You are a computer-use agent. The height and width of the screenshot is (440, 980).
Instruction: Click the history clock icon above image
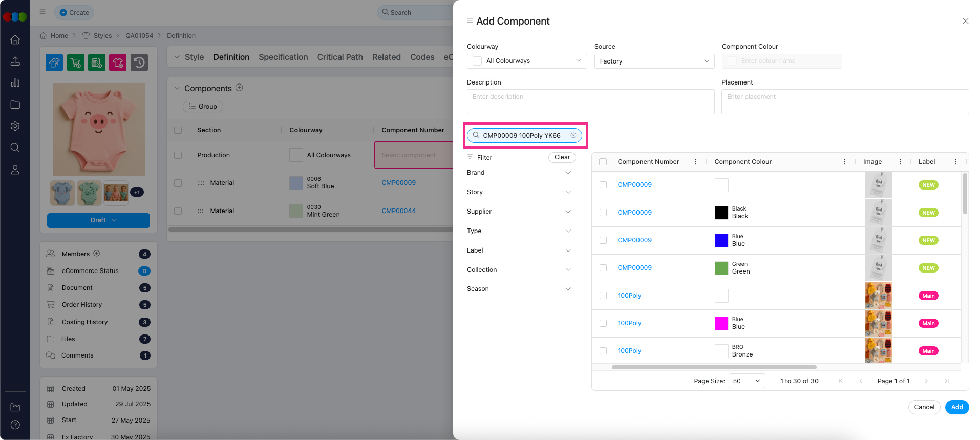(139, 62)
